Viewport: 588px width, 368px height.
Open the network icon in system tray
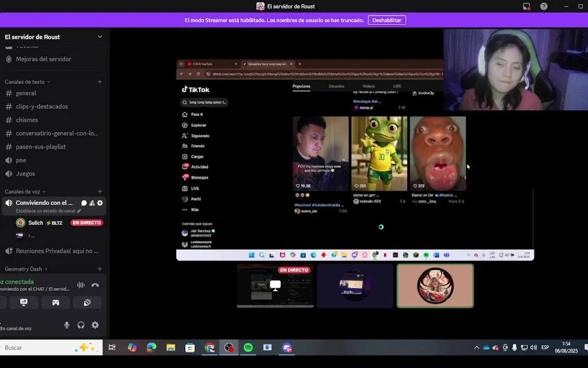524,348
